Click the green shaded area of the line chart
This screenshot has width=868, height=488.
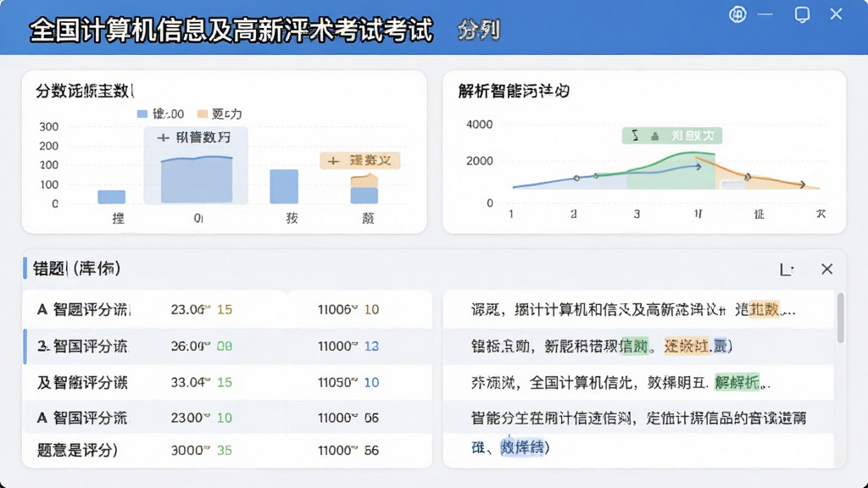(x=671, y=173)
